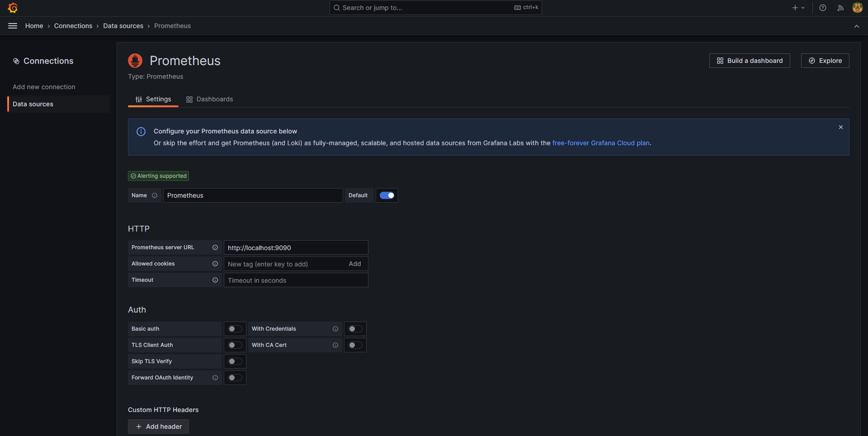Open the news feed RSS icon
Viewport: 868px width, 436px height.
[x=840, y=8]
